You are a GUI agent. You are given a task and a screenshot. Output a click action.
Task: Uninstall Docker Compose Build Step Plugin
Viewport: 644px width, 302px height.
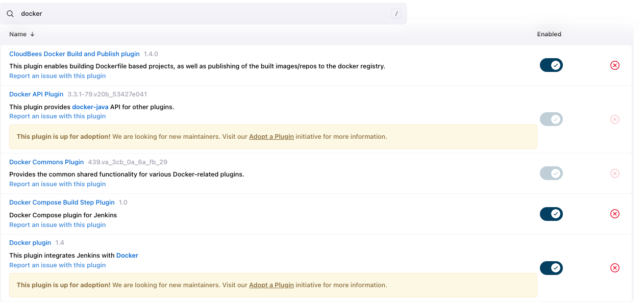(x=615, y=214)
